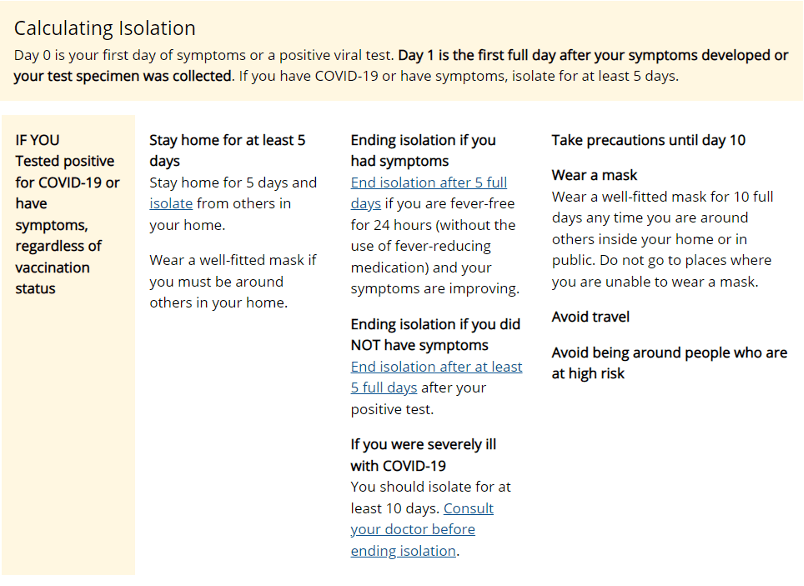Click the 'Avoid travel' text
The width and height of the screenshot is (804, 586).
pos(591,317)
